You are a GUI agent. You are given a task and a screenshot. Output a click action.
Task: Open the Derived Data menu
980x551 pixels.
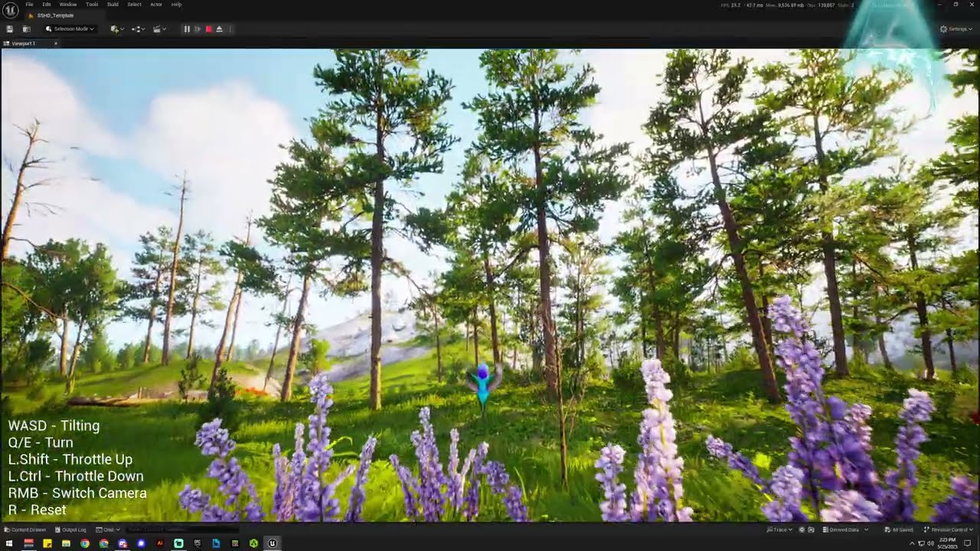coord(845,530)
